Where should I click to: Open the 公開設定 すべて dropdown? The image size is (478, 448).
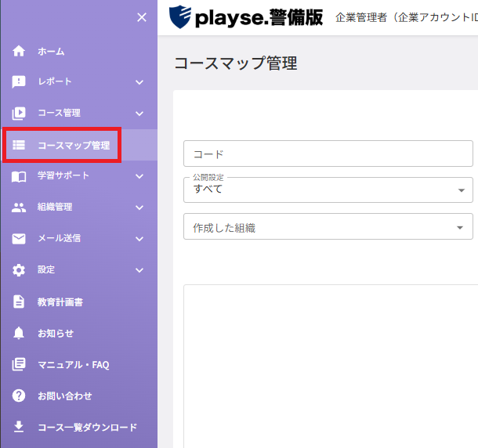pos(328,190)
